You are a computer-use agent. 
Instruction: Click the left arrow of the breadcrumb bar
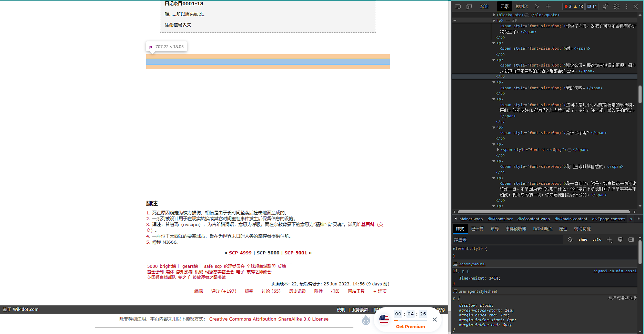pyautogui.click(x=456, y=219)
